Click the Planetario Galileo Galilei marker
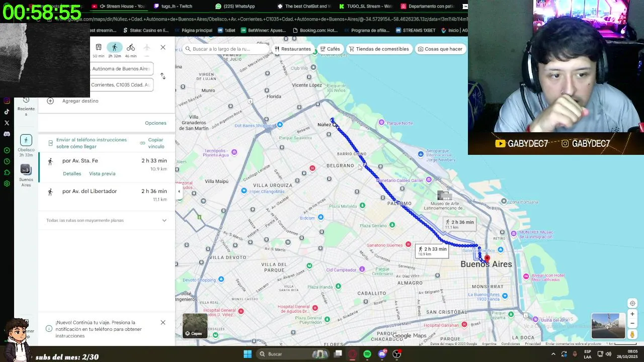Image resolution: width=644 pixels, height=362 pixels. coord(429,179)
